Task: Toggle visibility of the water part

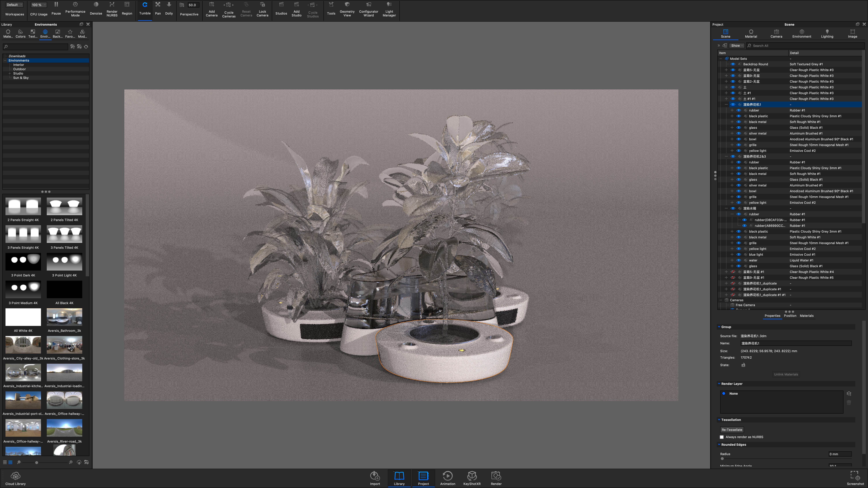Action: click(739, 260)
